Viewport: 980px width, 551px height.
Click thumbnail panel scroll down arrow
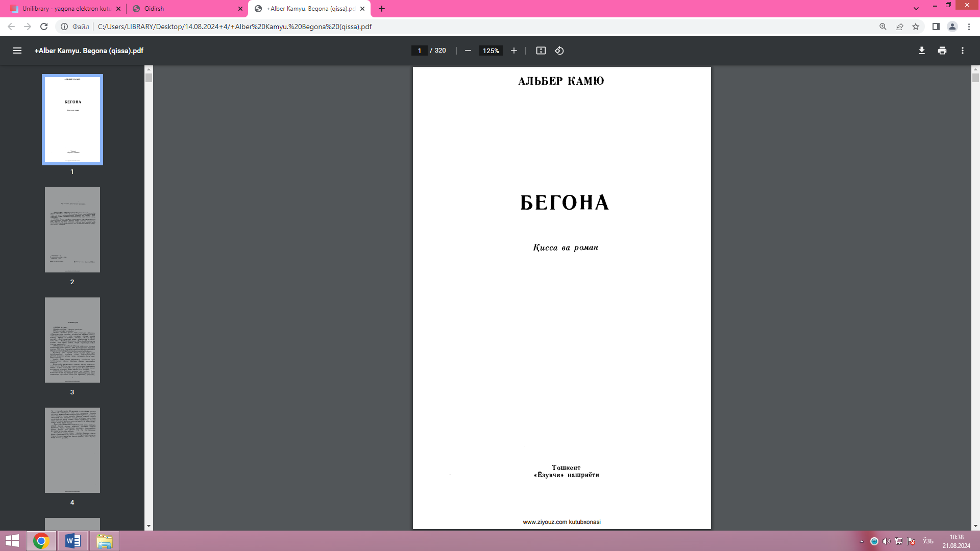(149, 526)
